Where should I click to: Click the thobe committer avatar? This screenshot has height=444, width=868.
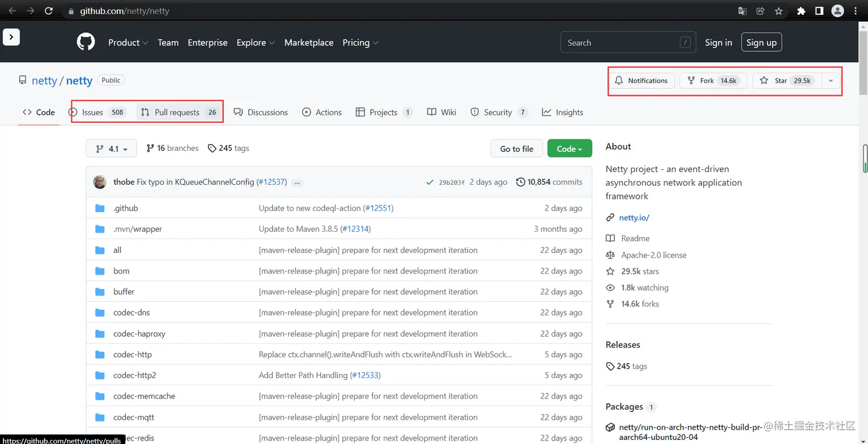tap(100, 182)
